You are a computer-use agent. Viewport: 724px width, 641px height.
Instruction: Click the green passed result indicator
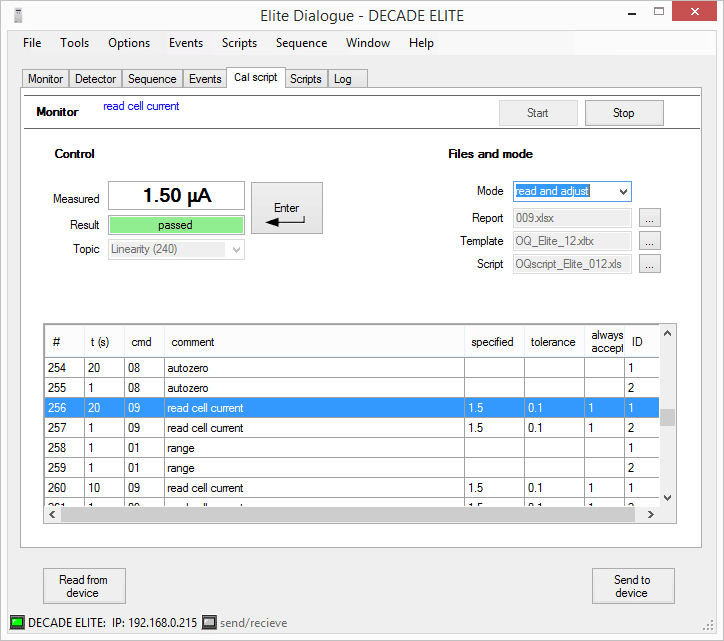point(176,225)
